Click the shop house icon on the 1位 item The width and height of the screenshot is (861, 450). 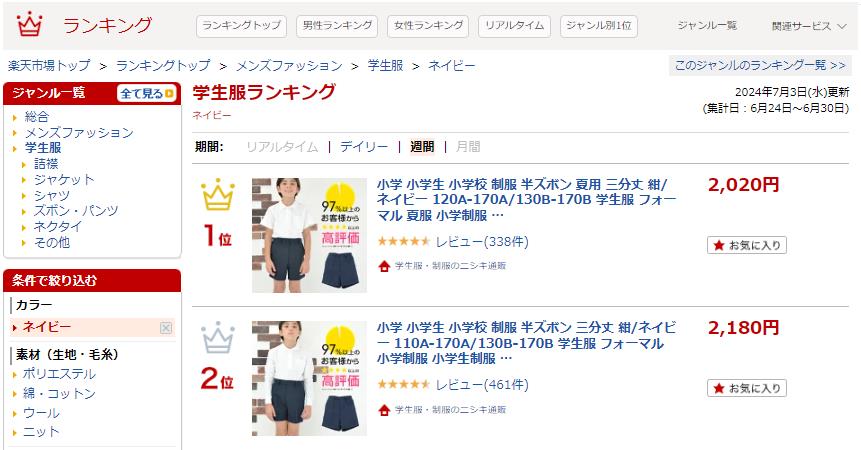click(x=384, y=266)
